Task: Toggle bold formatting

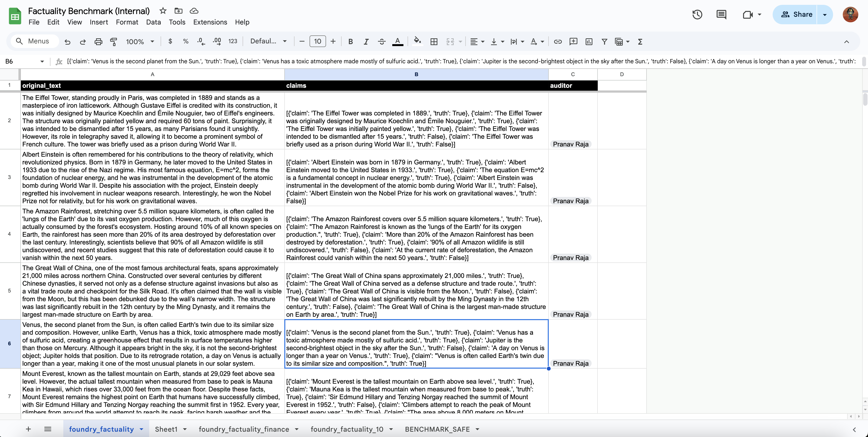Action: [351, 41]
